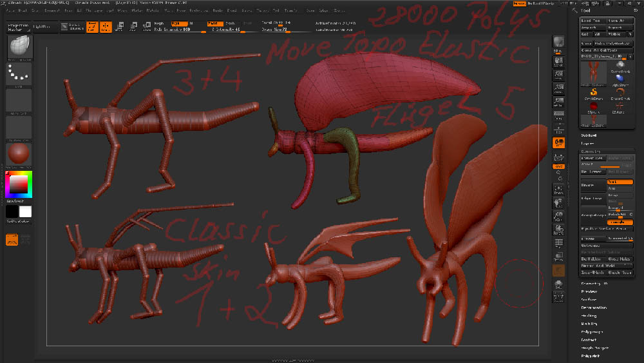Click the Load Tool button
This screenshot has width=644, height=363.
click(592, 21)
